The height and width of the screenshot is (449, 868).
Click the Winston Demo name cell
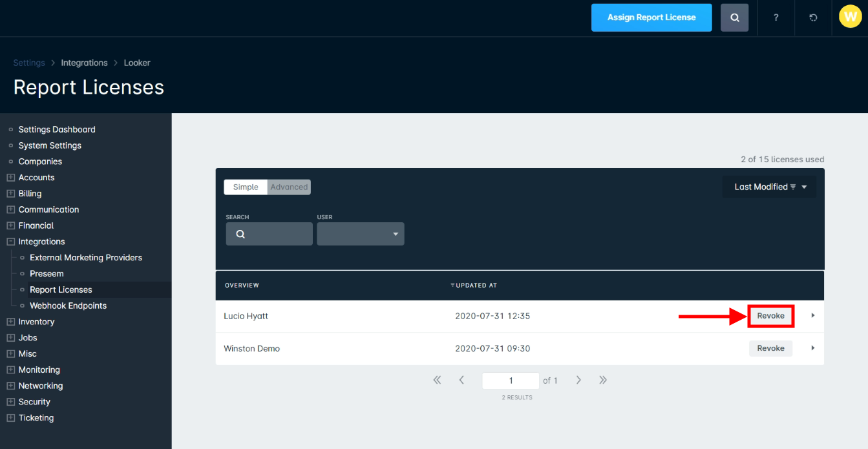point(251,349)
